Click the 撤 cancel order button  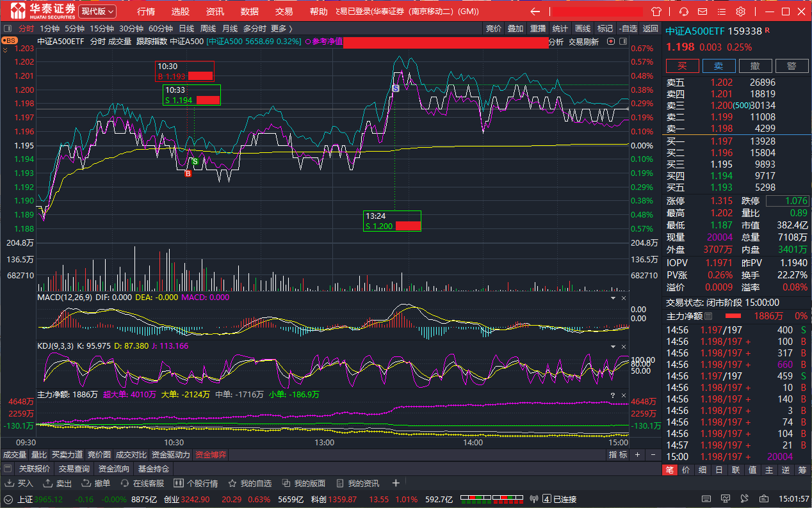[755, 66]
